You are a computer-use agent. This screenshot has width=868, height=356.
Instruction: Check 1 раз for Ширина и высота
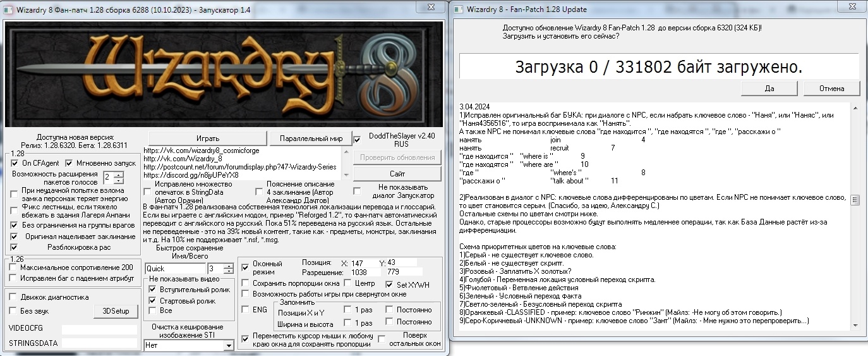click(x=347, y=322)
